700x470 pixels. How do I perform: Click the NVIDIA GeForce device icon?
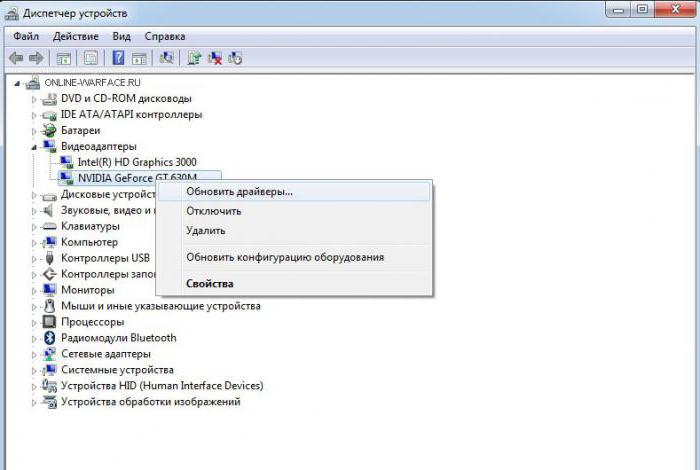coord(66,178)
